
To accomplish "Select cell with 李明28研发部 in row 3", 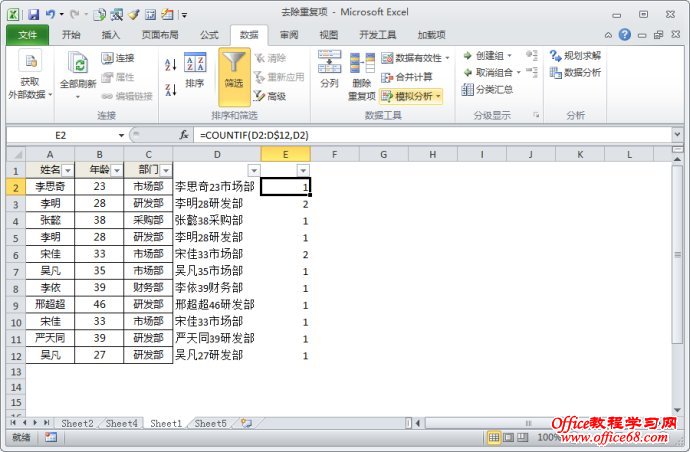I will click(x=217, y=203).
